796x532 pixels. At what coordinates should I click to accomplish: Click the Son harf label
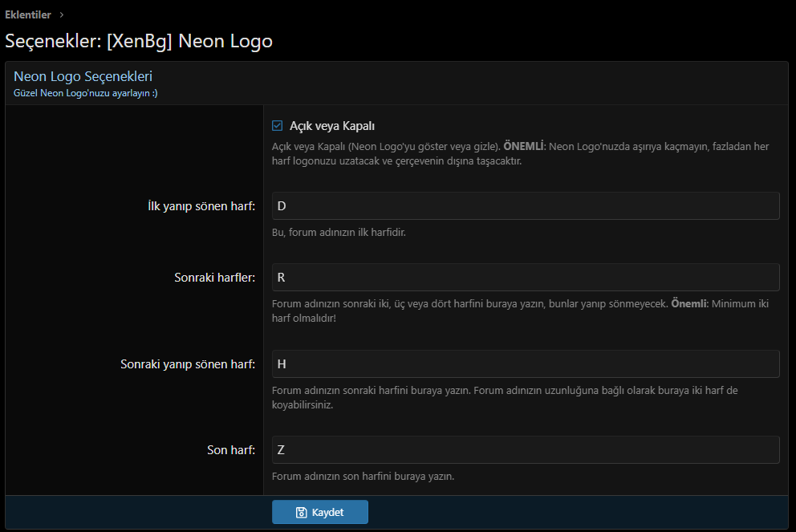click(231, 449)
